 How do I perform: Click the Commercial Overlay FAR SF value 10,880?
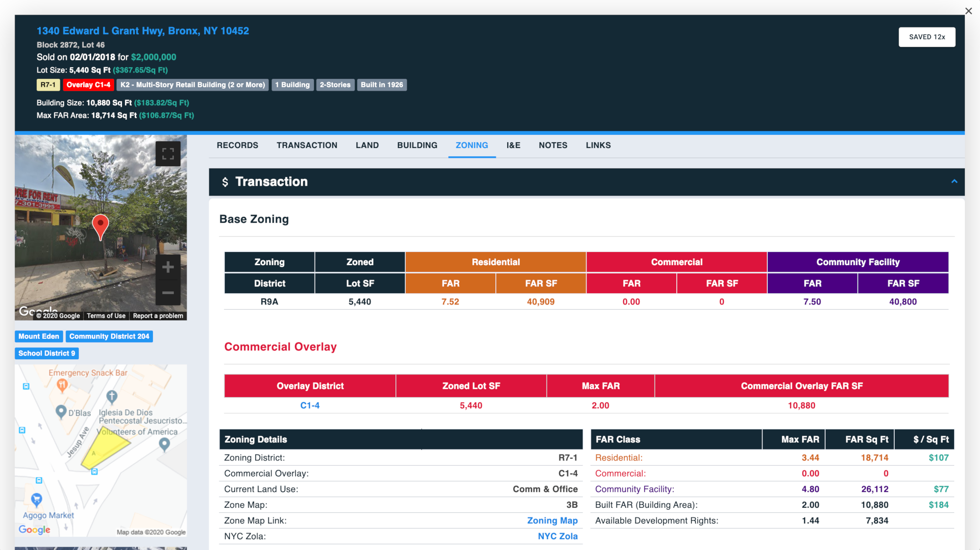pyautogui.click(x=801, y=405)
